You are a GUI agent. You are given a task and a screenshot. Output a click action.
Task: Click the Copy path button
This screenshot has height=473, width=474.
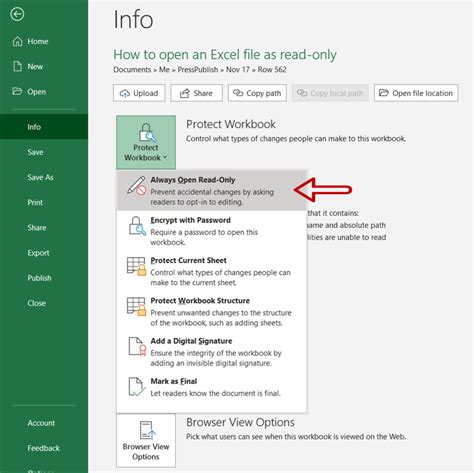257,93
